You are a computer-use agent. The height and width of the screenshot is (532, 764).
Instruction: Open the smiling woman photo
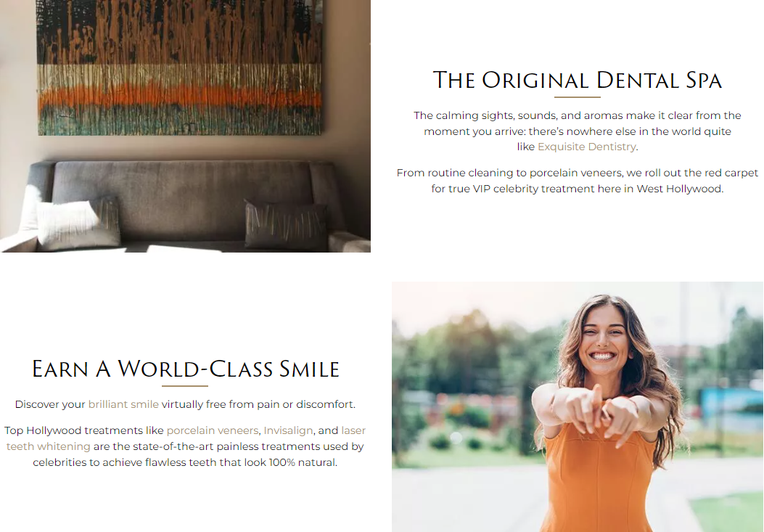pyautogui.click(x=578, y=406)
